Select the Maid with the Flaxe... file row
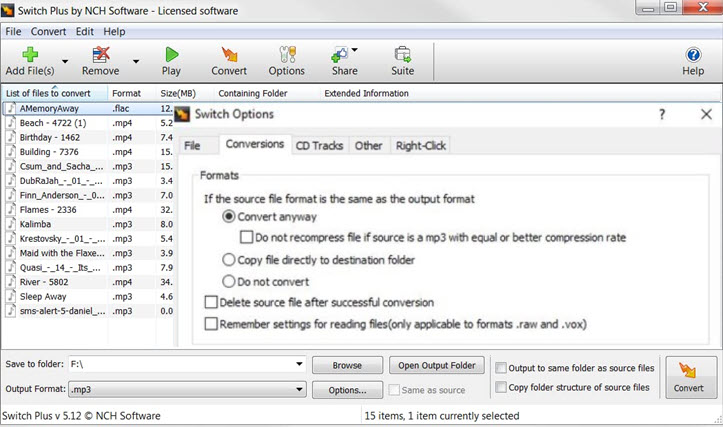 [89, 253]
